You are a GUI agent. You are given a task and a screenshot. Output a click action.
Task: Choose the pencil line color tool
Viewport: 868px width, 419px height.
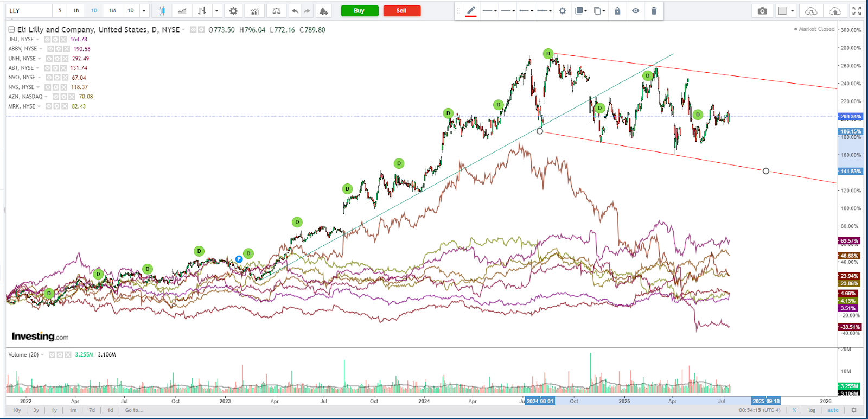pos(471,11)
